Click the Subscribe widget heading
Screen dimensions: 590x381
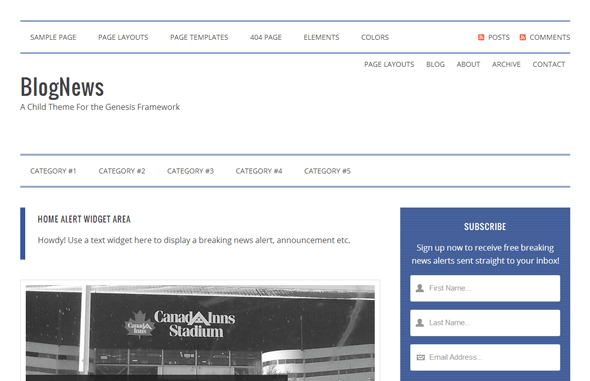tap(485, 227)
